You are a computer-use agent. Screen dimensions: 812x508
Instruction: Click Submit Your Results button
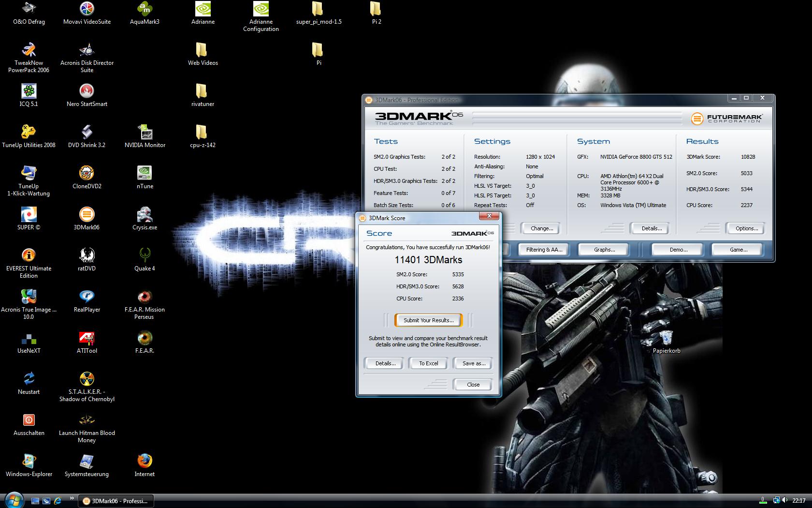(429, 320)
